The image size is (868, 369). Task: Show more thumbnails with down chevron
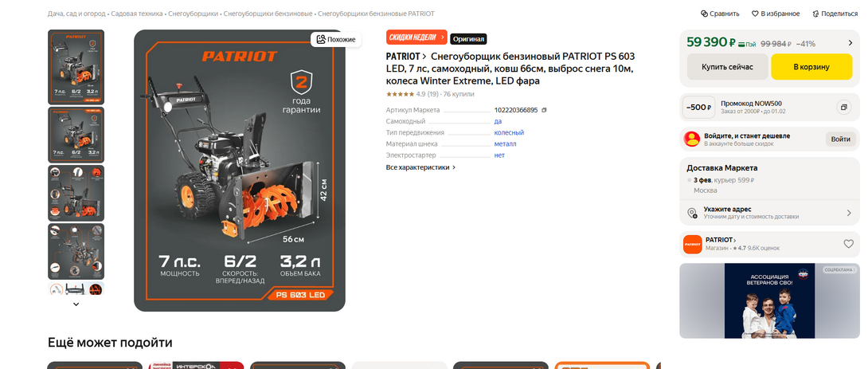(76, 304)
